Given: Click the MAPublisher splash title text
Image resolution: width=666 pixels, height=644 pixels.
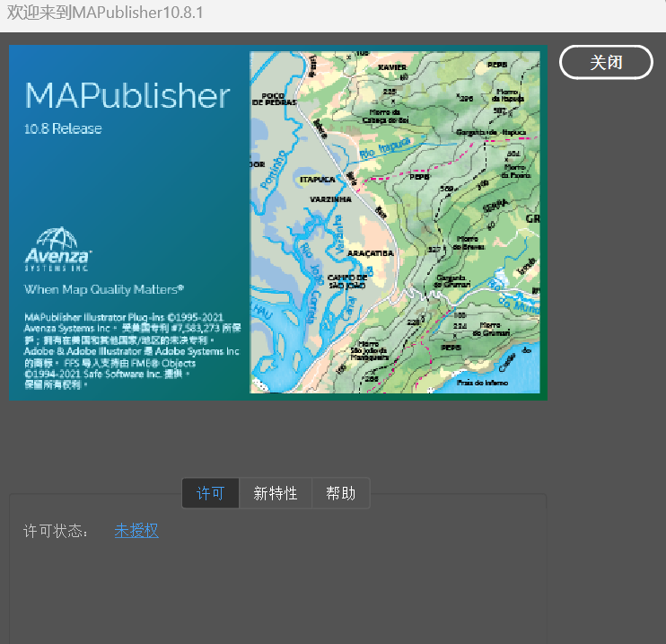Looking at the screenshot, I should point(127,95).
